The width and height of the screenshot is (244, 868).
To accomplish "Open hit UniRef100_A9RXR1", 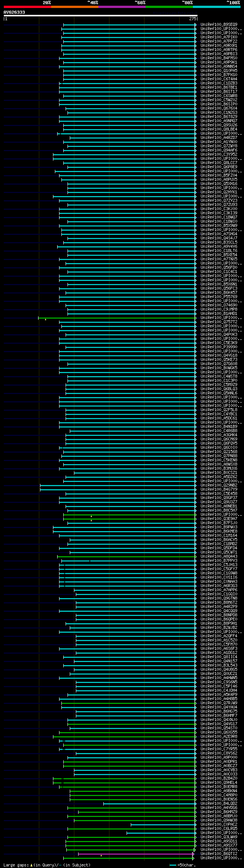I will click(x=219, y=45).
